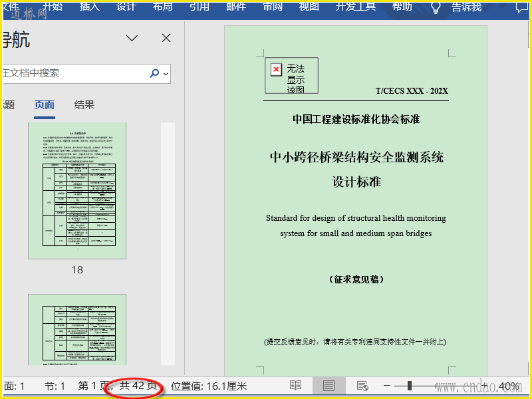Click the zoom out minus button
This screenshot has height=399, width=532.
point(387,386)
